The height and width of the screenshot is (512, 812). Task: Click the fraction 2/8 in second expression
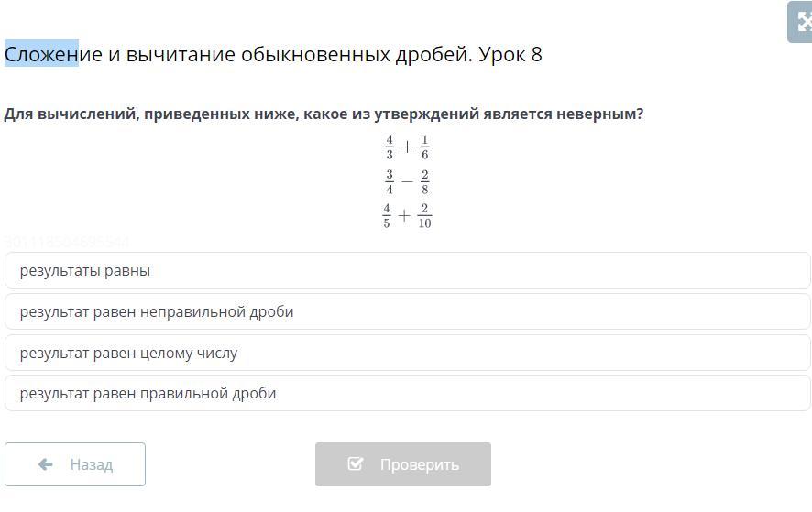click(x=424, y=182)
